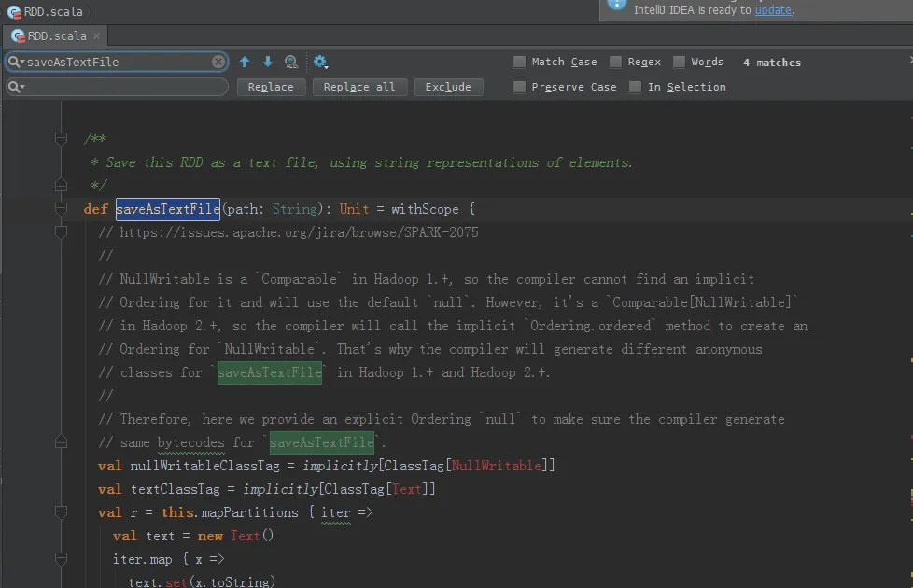The height and width of the screenshot is (588, 913).
Task: Click the RDD.scala breadcrumb file icon
Action: point(14,11)
